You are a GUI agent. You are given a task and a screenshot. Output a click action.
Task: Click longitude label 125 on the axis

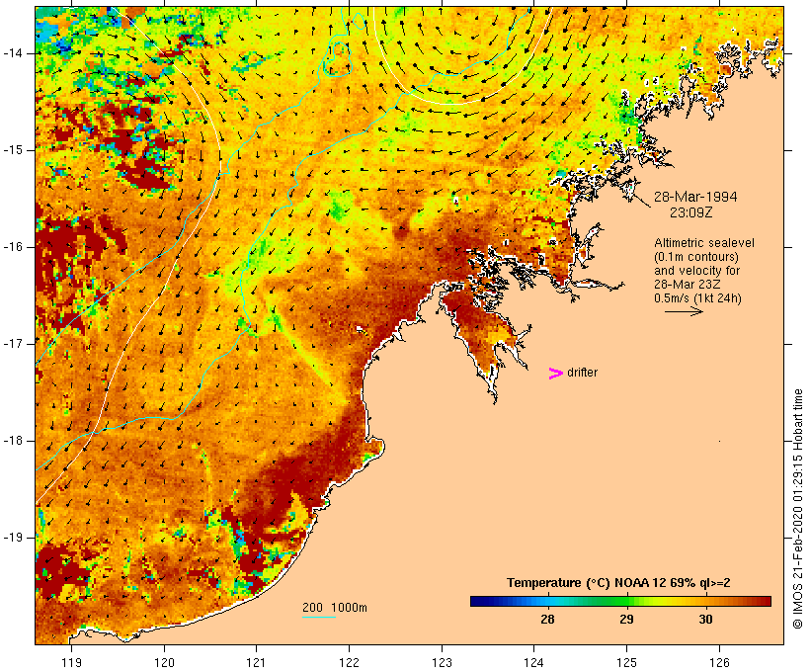[626, 662]
